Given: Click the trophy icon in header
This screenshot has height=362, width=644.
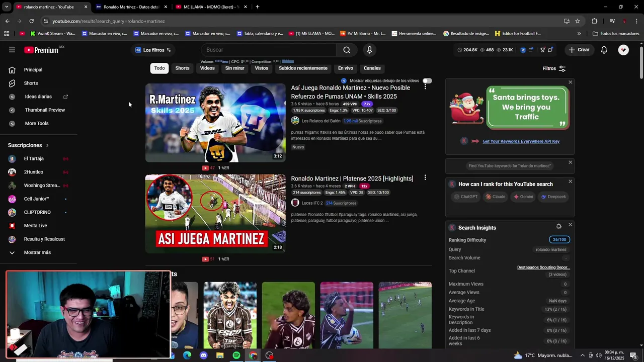Looking at the screenshot, I should pos(542,50).
